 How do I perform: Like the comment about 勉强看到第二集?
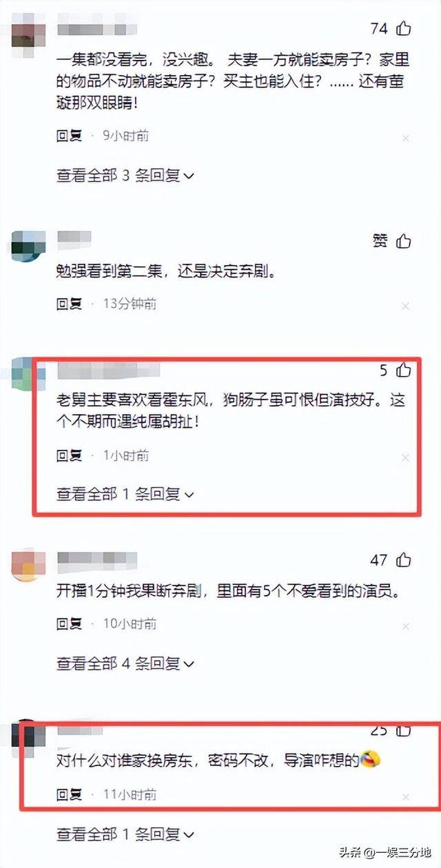click(x=404, y=241)
